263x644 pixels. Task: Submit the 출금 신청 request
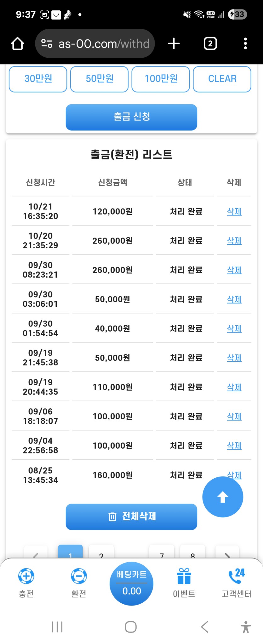point(131,117)
